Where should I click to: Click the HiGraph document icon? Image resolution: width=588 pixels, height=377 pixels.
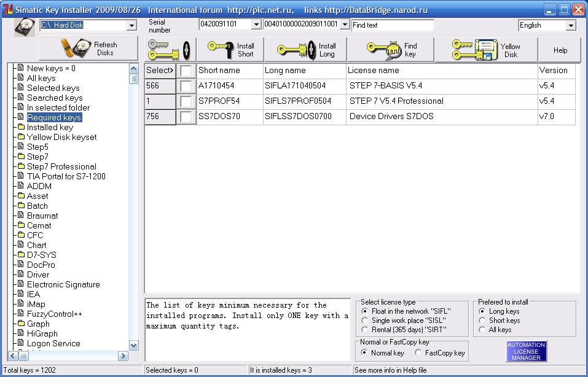(21, 333)
